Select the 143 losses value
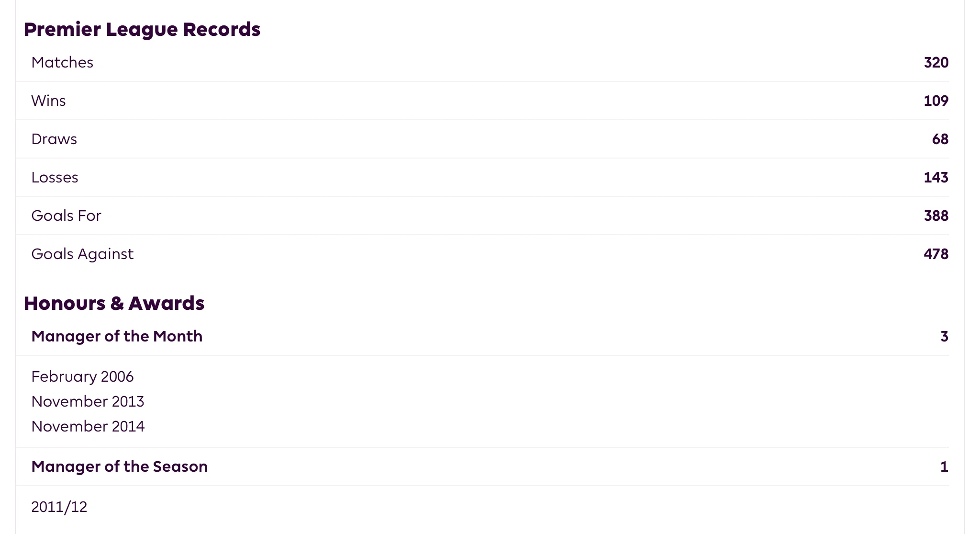This screenshot has width=980, height=534. 935,178
